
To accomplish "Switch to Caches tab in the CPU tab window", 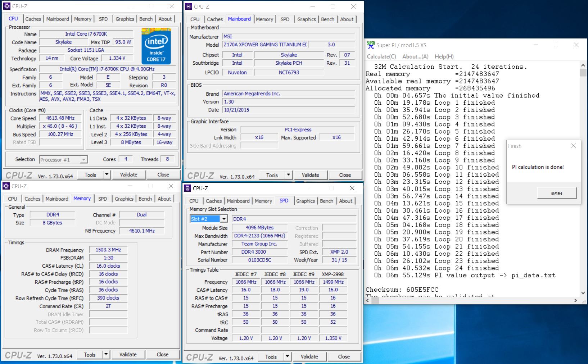I will [33, 19].
